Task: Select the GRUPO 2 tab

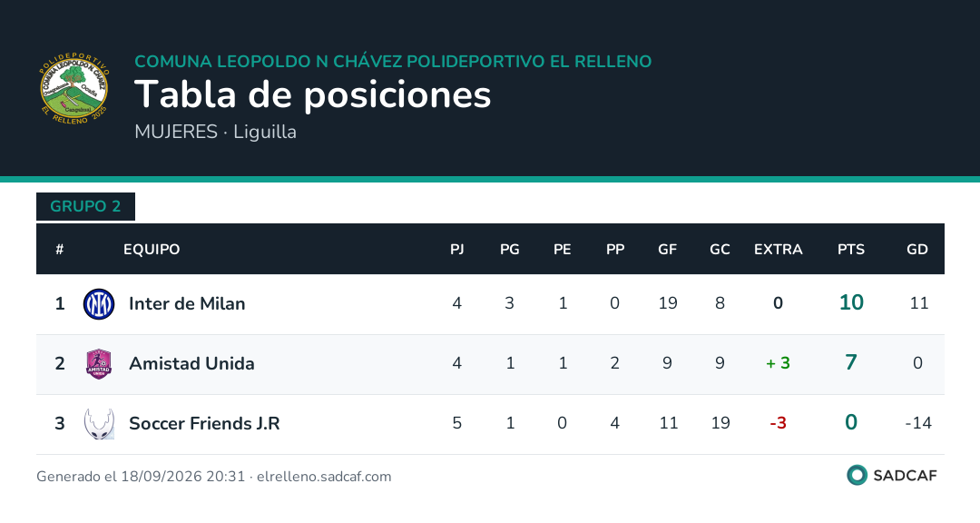Action: tap(85, 206)
